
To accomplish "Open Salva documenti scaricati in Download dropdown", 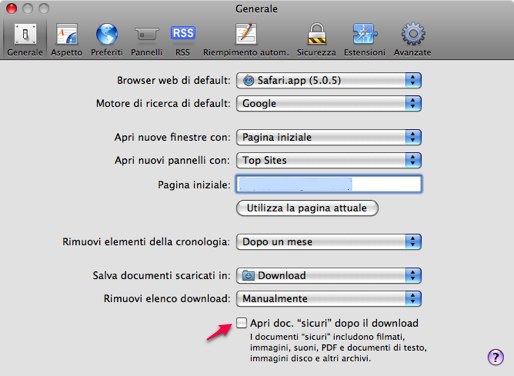I will click(x=329, y=276).
